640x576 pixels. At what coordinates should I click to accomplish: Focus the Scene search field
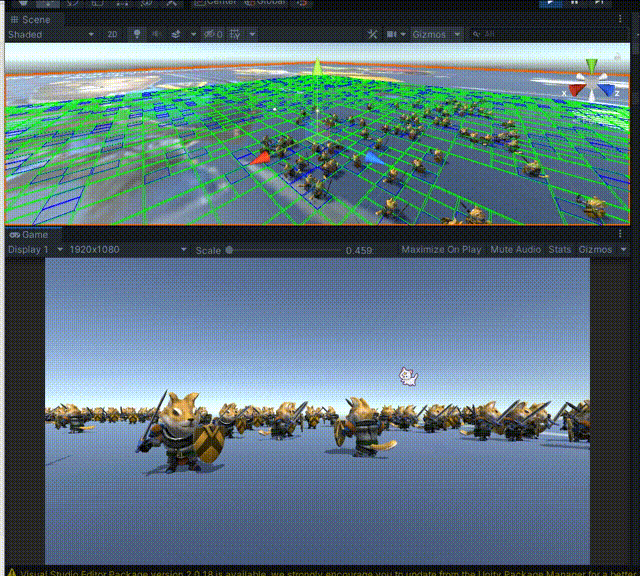[x=547, y=34]
